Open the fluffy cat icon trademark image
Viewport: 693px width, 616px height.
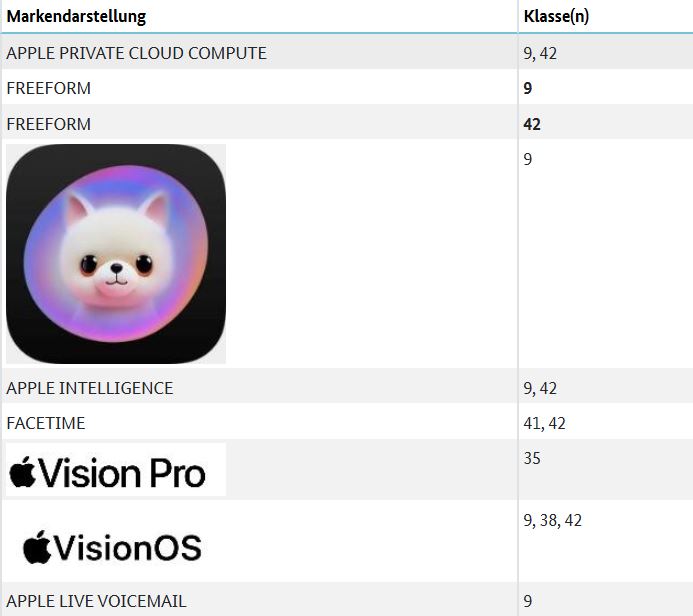pos(116,254)
